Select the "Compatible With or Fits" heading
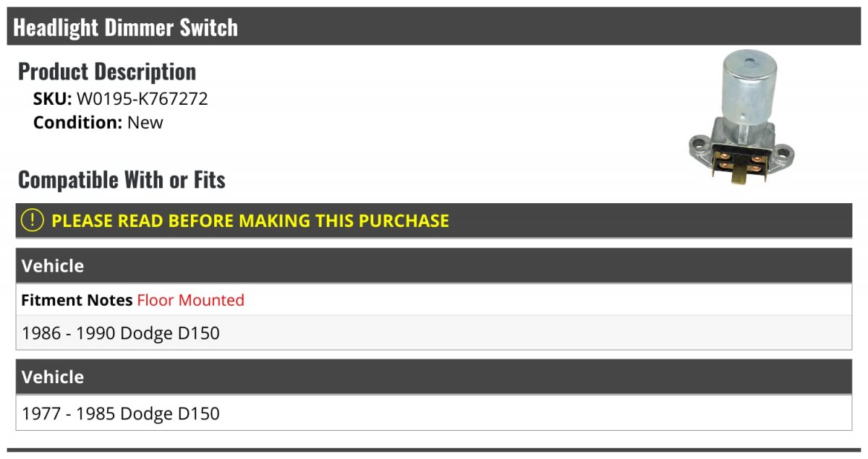The height and width of the screenshot is (459, 868). point(122,180)
